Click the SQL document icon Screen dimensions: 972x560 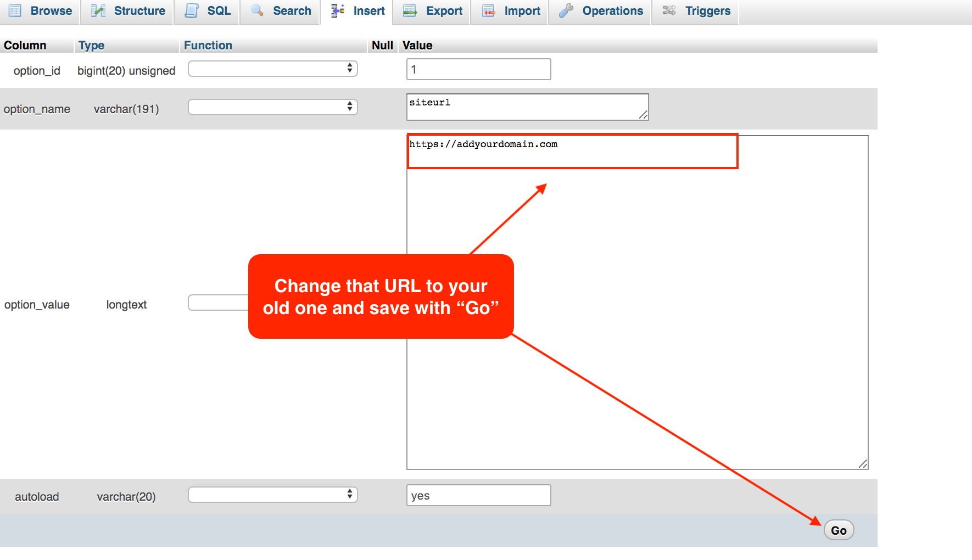point(192,10)
